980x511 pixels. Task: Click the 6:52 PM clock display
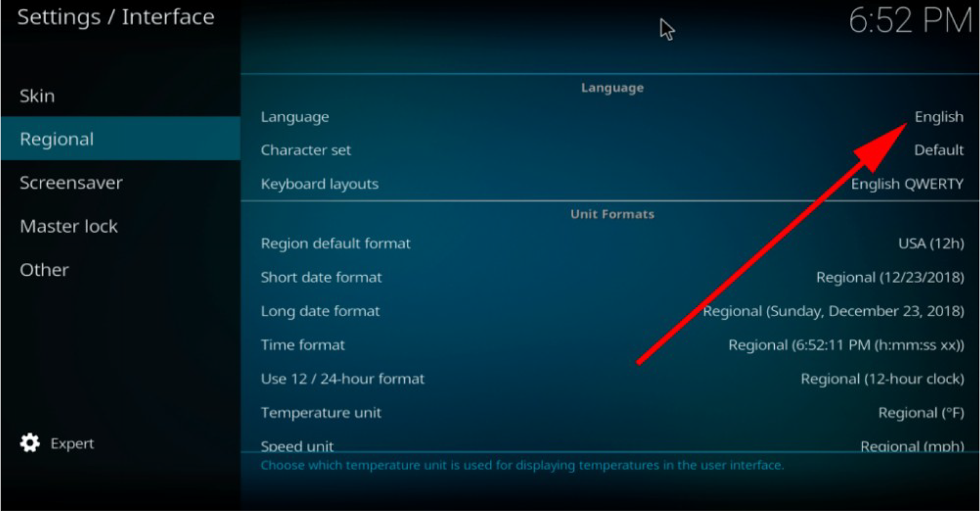(x=910, y=20)
